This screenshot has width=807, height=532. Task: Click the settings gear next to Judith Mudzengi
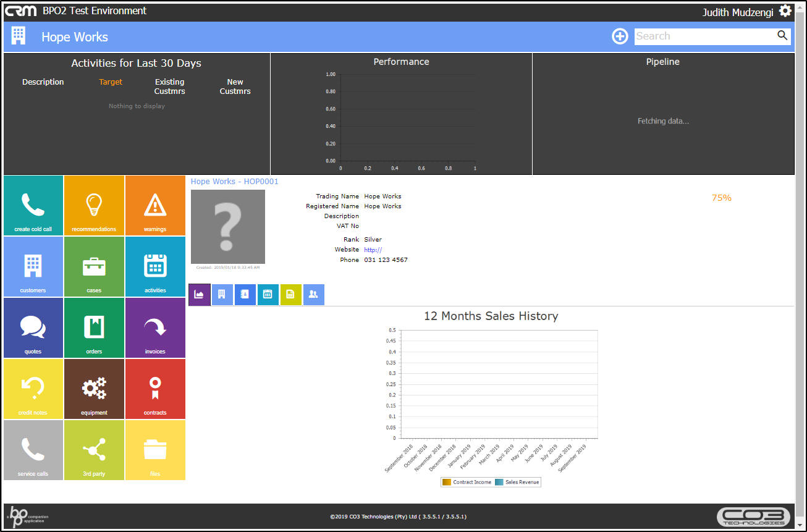click(x=785, y=11)
